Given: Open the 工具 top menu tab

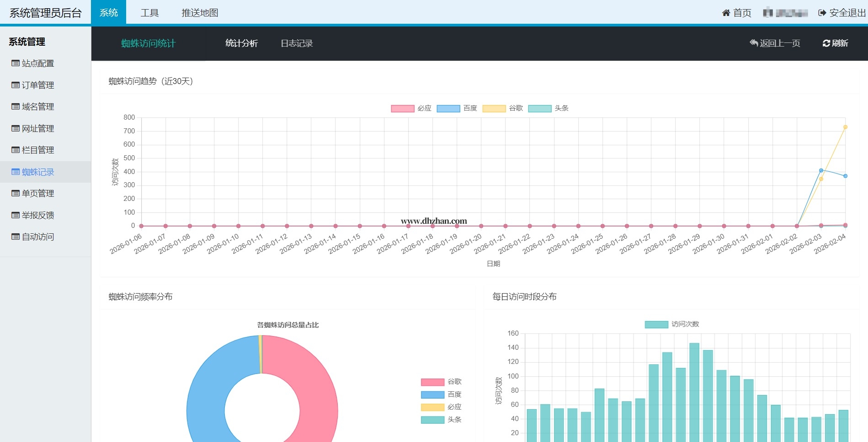Looking at the screenshot, I should click(149, 13).
